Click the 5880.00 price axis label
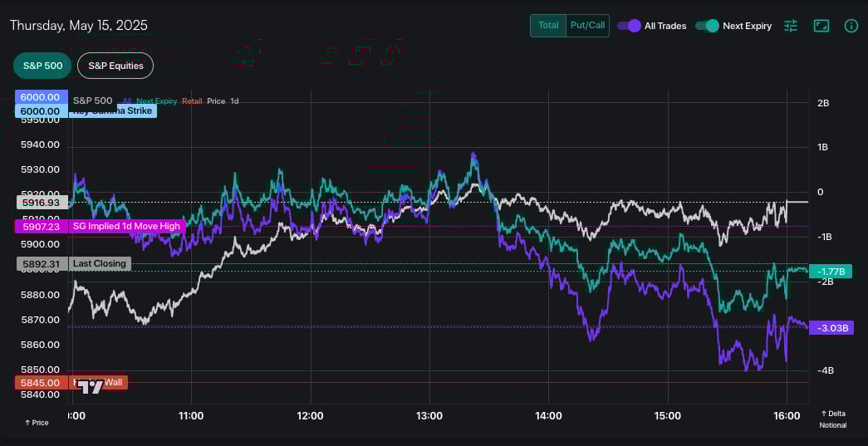 click(x=40, y=295)
